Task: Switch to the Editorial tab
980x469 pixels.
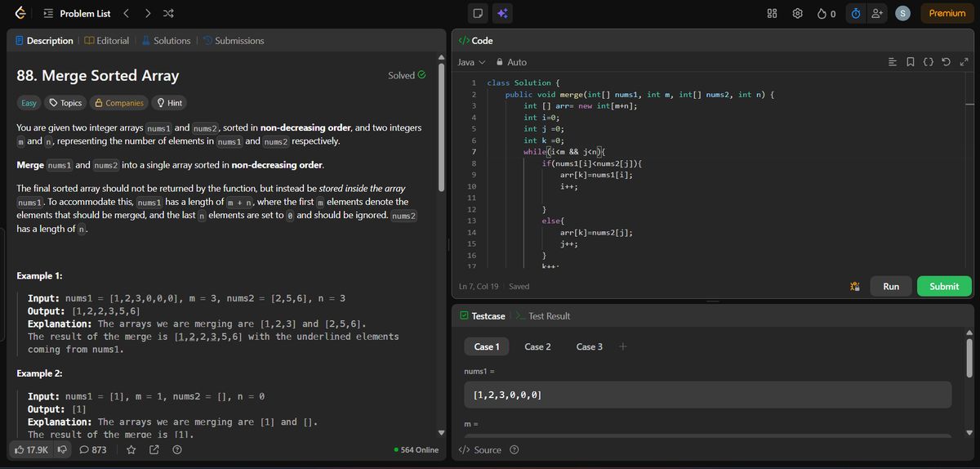Action: [106, 41]
